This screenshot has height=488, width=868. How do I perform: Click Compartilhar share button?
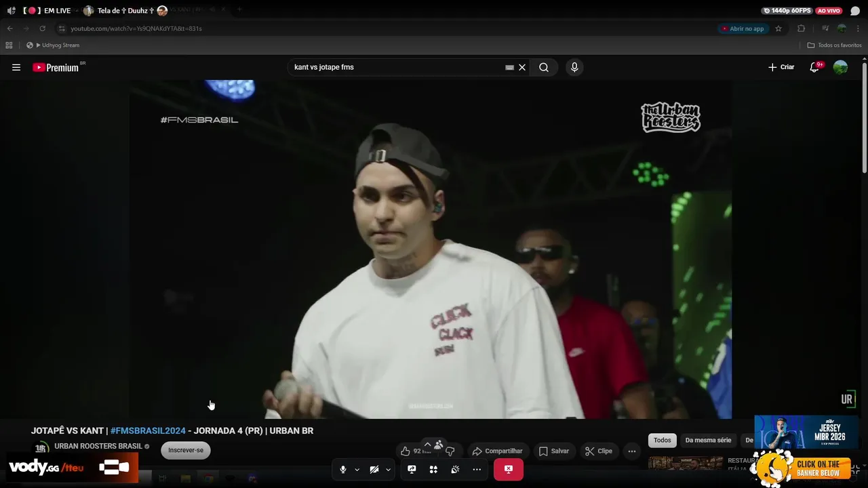coord(498,451)
